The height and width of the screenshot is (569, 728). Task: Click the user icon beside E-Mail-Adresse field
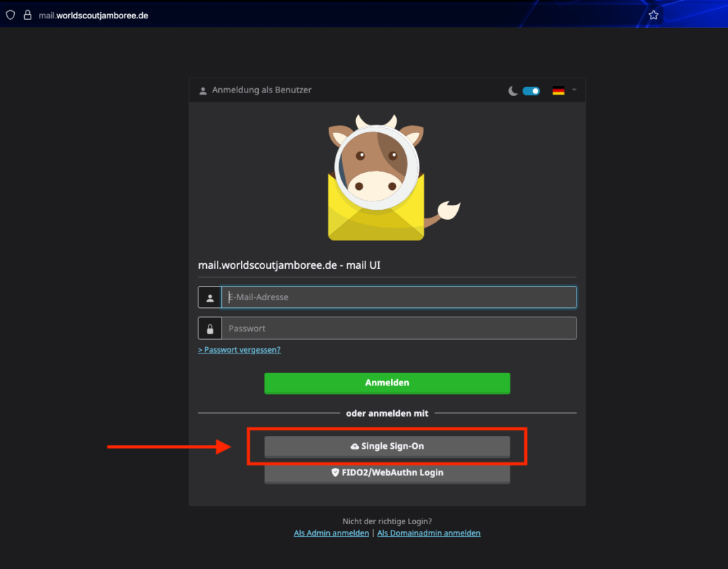[x=210, y=297]
